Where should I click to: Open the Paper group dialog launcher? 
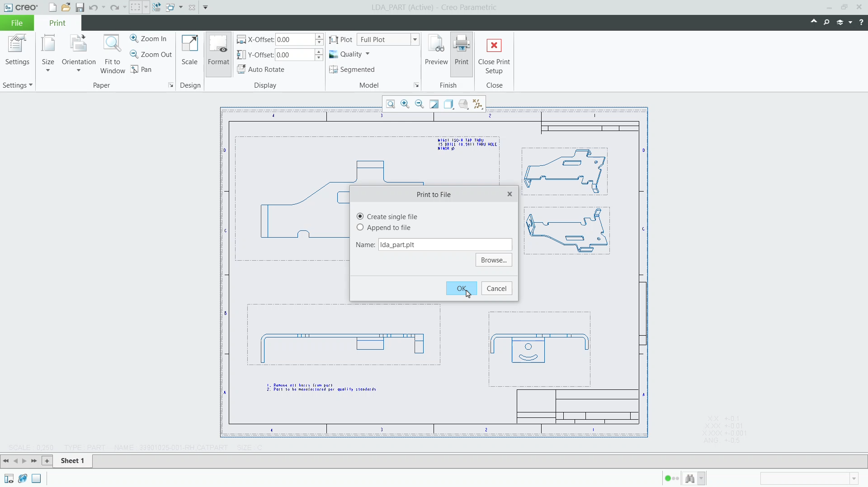pyautogui.click(x=170, y=85)
